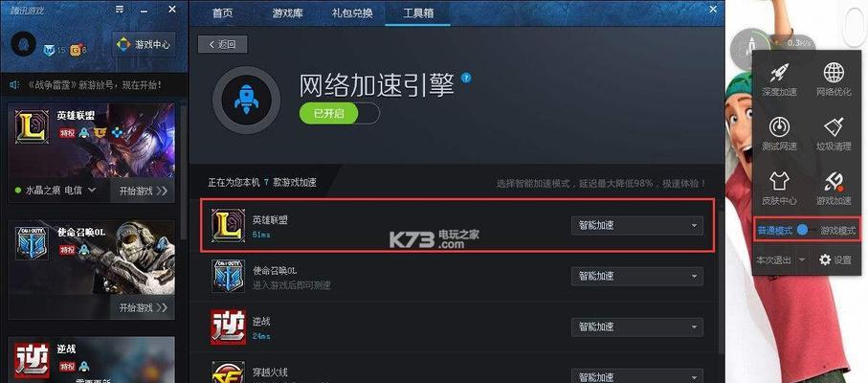Expand arrow next to 本次退出
The height and width of the screenshot is (383, 868).
(x=802, y=259)
